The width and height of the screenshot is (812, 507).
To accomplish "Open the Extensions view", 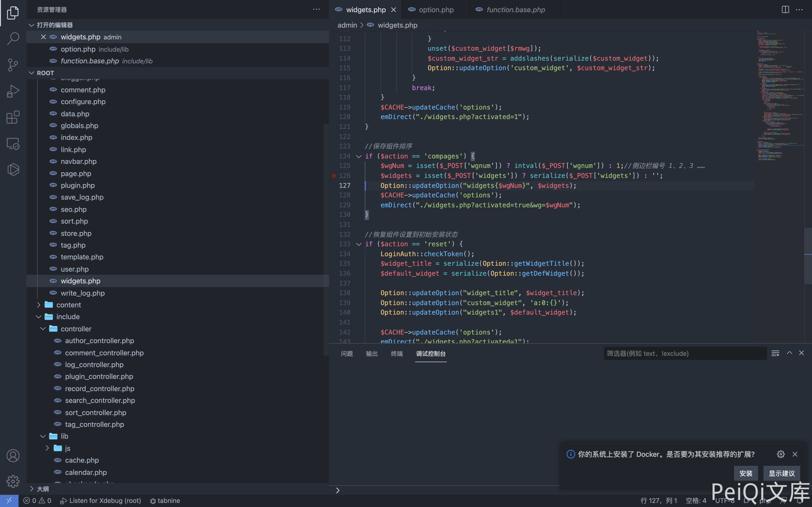I will click(13, 117).
